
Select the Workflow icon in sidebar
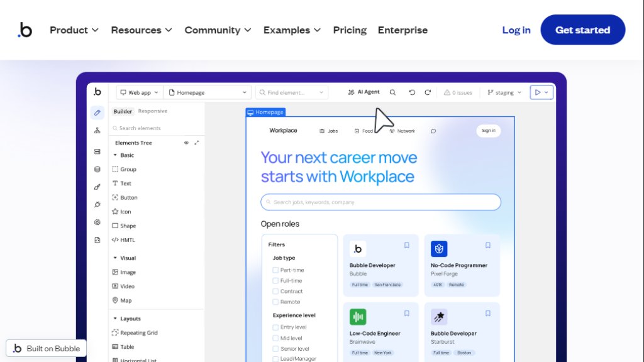click(97, 131)
